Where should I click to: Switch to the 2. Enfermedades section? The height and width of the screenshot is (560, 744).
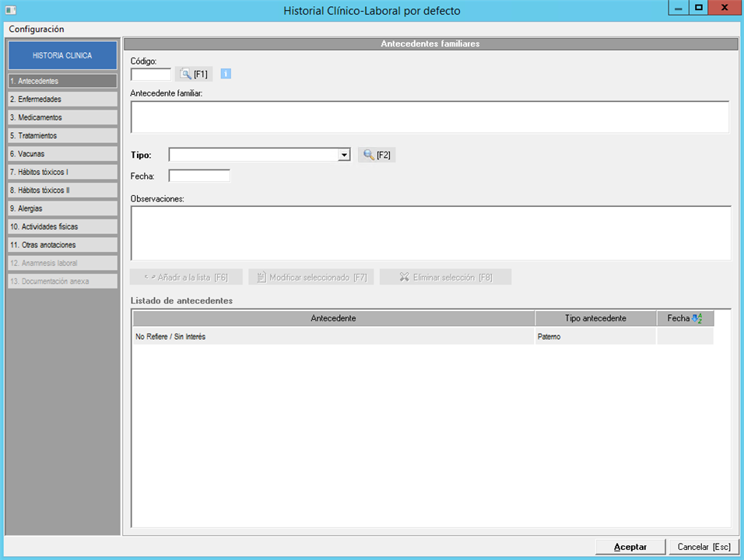coord(61,99)
